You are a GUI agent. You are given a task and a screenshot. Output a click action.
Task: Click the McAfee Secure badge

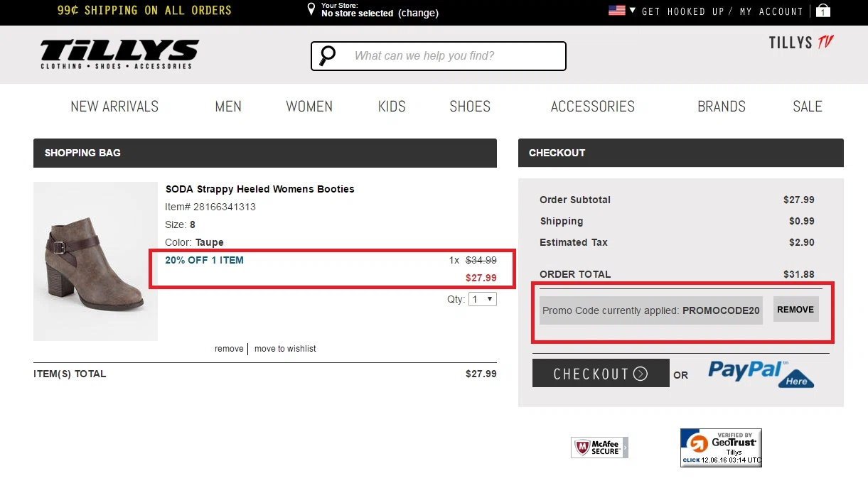tap(599, 448)
